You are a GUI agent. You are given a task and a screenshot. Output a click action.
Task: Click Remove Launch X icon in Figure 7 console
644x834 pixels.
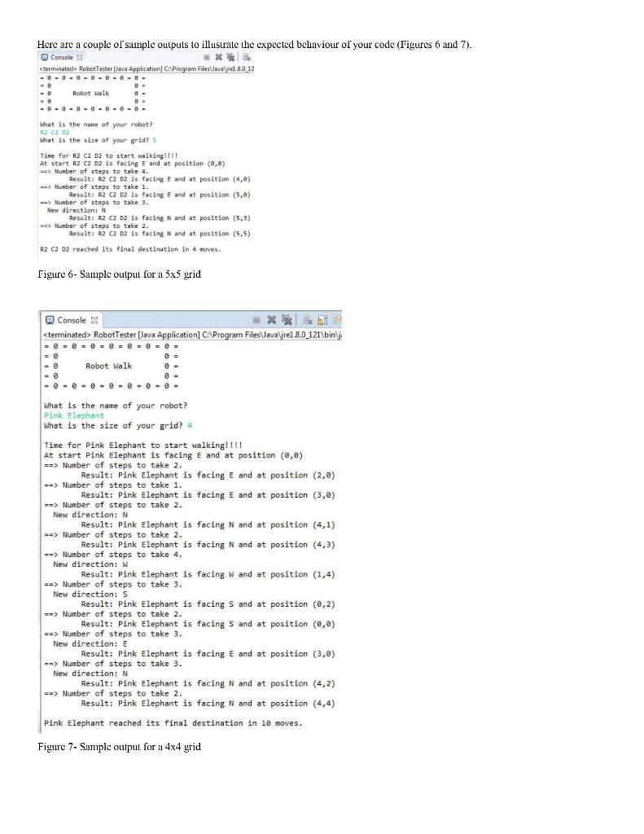click(x=271, y=319)
